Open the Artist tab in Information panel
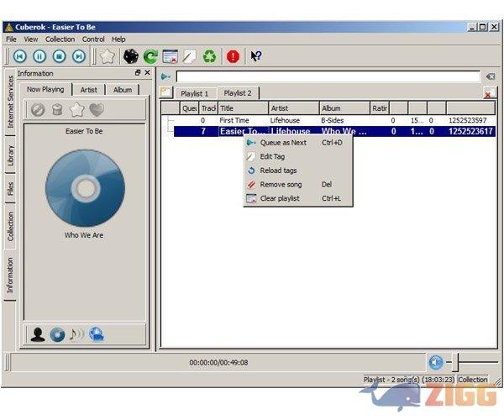The image size is (504, 420). tap(89, 89)
